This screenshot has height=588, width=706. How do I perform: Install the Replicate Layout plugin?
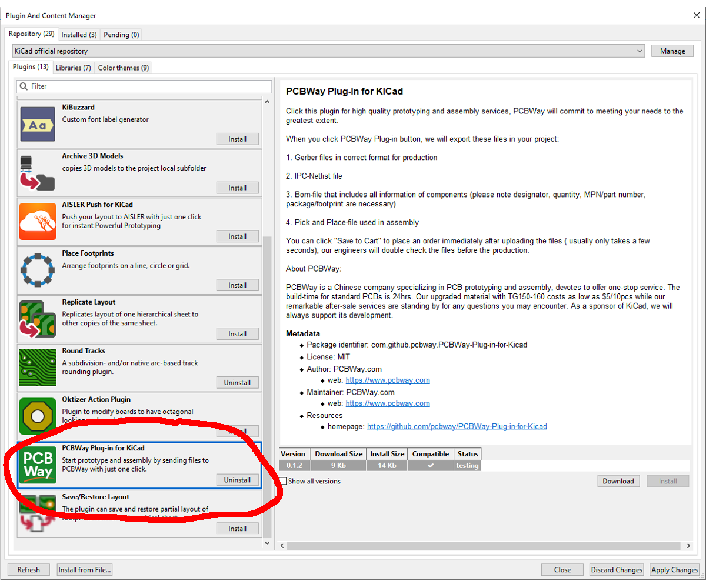tap(238, 334)
